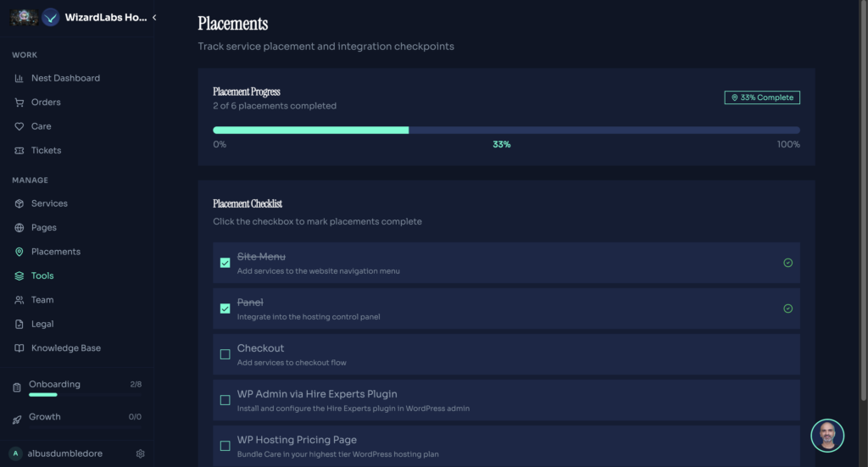Click the Care heart icon

(19, 126)
